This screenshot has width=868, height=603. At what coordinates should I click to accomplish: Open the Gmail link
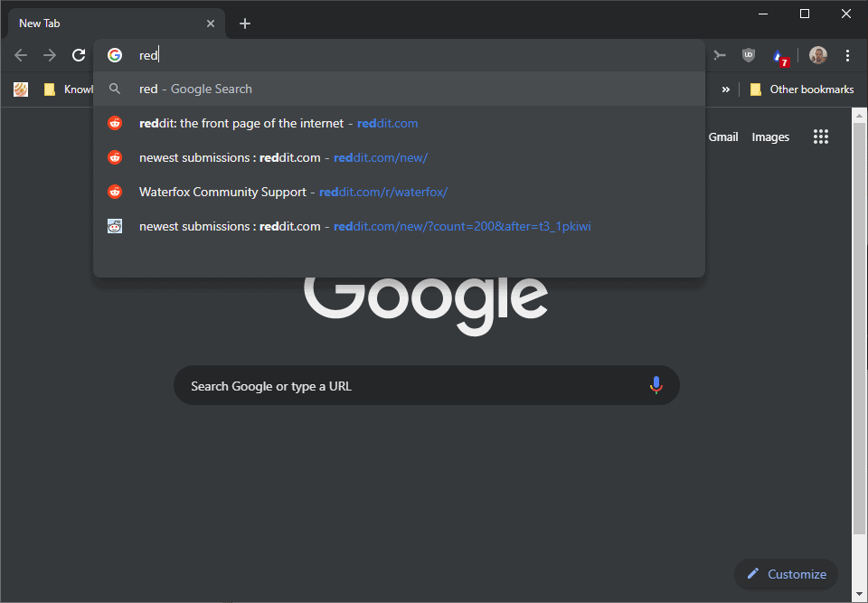[723, 137]
